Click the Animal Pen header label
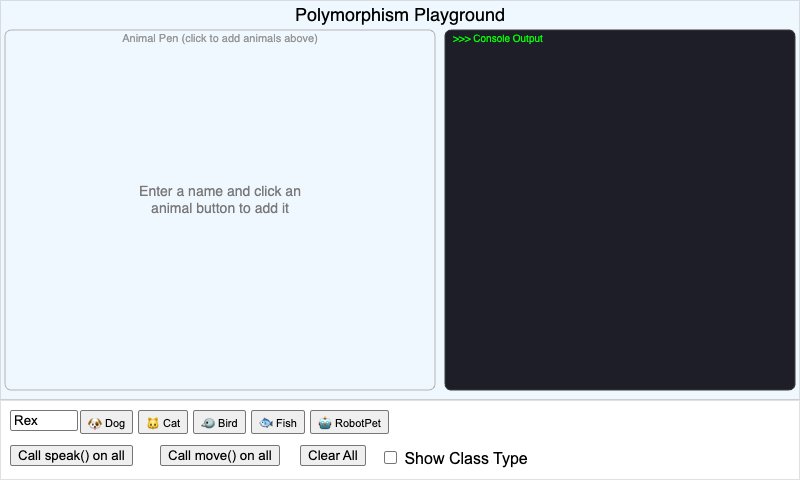This screenshot has width=800, height=480. click(220, 39)
